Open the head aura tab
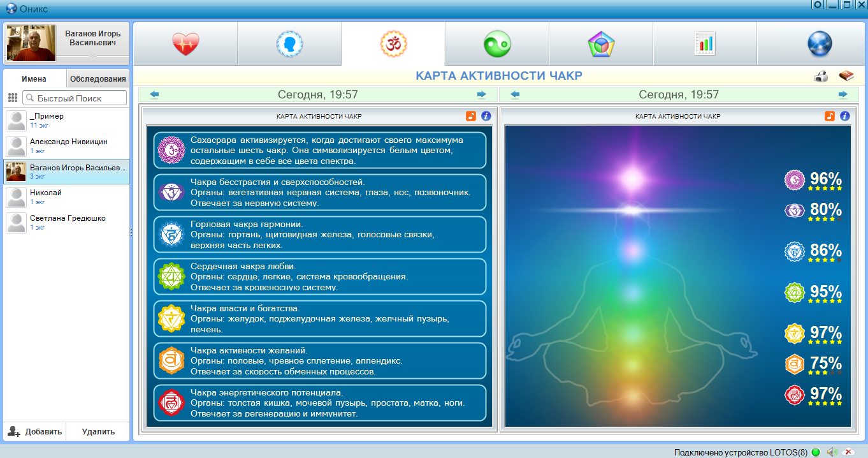The image size is (868, 458). [x=289, y=44]
